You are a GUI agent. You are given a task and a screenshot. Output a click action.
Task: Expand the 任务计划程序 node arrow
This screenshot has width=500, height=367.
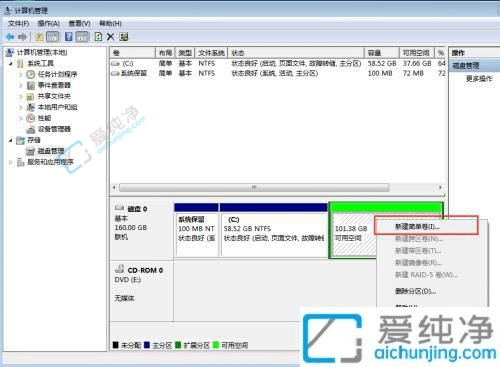click(x=21, y=74)
